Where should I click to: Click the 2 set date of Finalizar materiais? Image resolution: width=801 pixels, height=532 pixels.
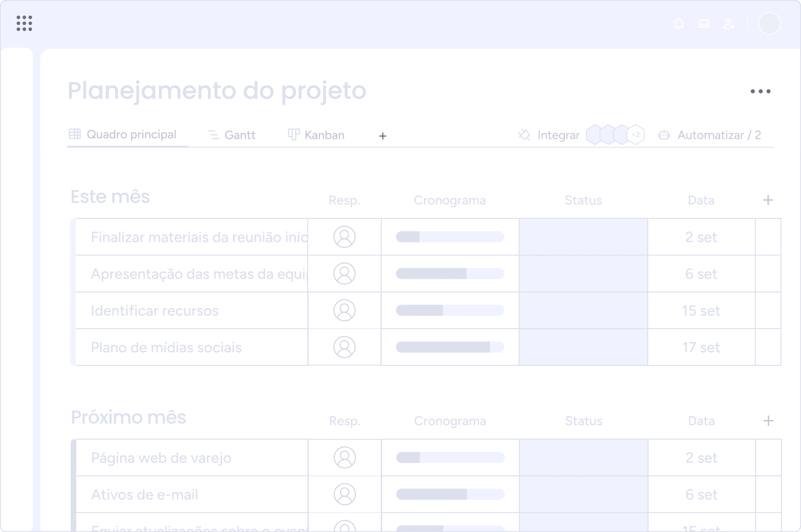coord(701,237)
